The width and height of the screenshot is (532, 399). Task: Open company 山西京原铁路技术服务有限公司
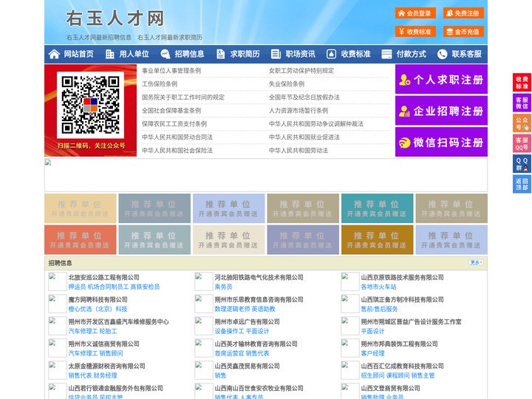tap(403, 277)
